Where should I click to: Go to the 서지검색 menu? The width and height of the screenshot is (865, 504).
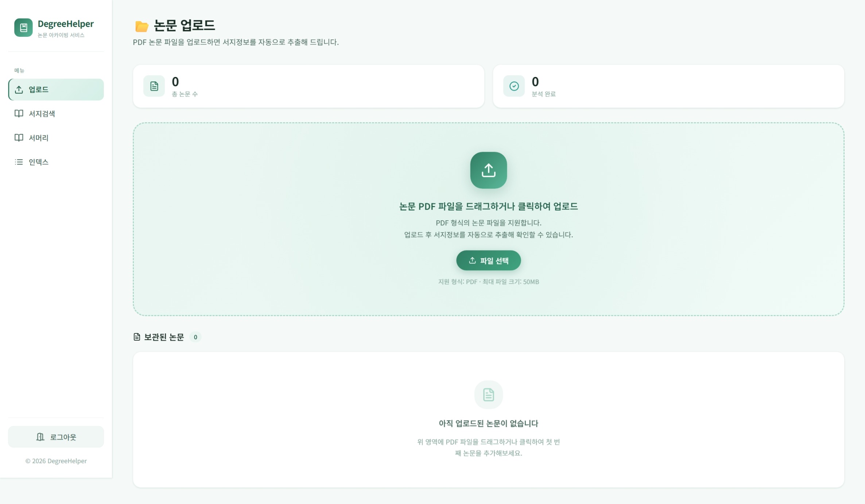(56, 113)
